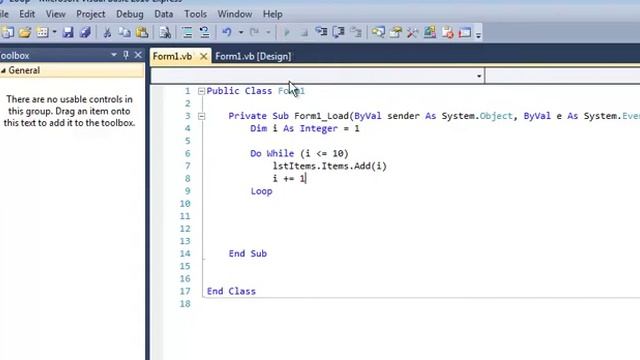Save Form1.vb with the floppy disk icon
The image size is (640, 360).
(x=68, y=32)
